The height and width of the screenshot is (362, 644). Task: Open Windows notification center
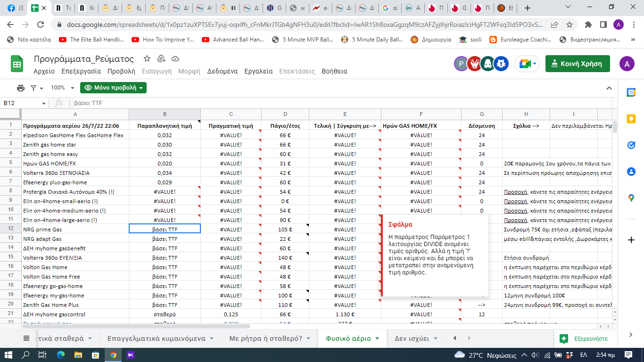pyautogui.click(x=628, y=354)
